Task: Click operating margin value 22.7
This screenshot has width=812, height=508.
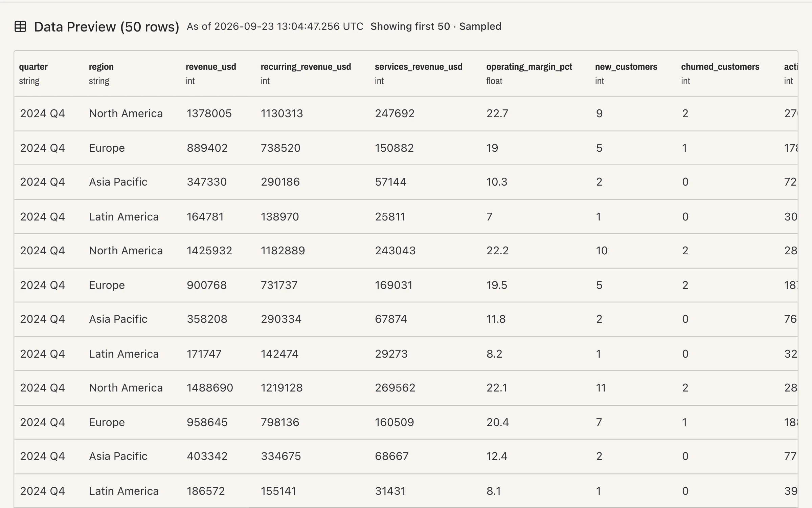Action: [x=497, y=113]
